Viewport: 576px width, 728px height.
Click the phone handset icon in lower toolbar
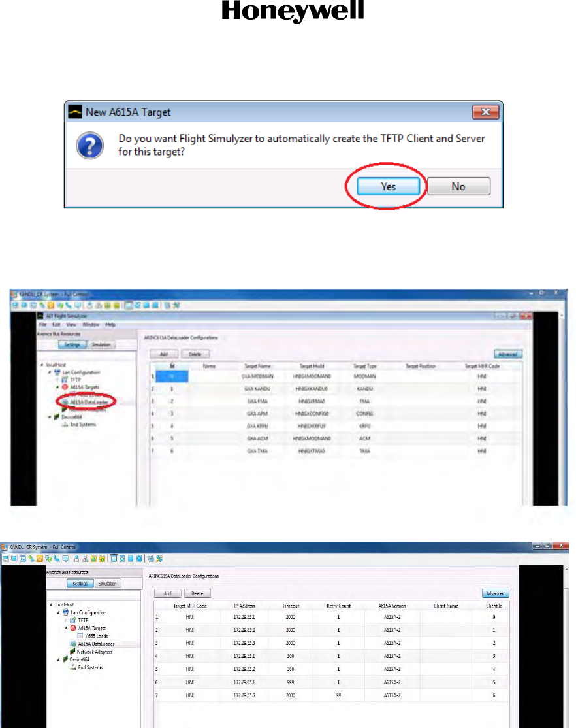(57, 559)
